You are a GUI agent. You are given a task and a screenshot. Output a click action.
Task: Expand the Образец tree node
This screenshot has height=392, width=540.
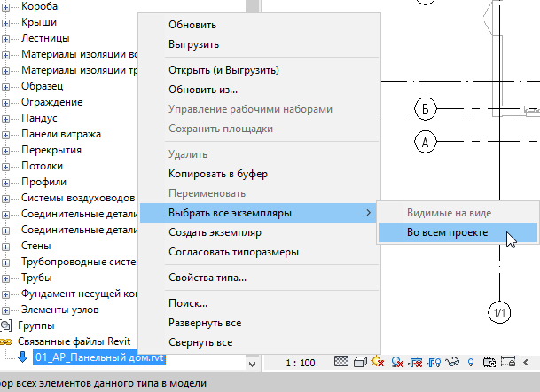coord(5,87)
